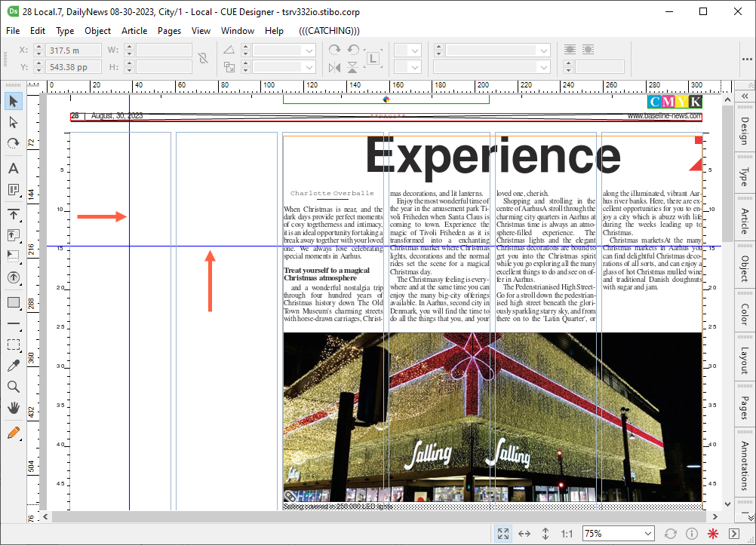Select the Hand pan tool

(x=13, y=408)
